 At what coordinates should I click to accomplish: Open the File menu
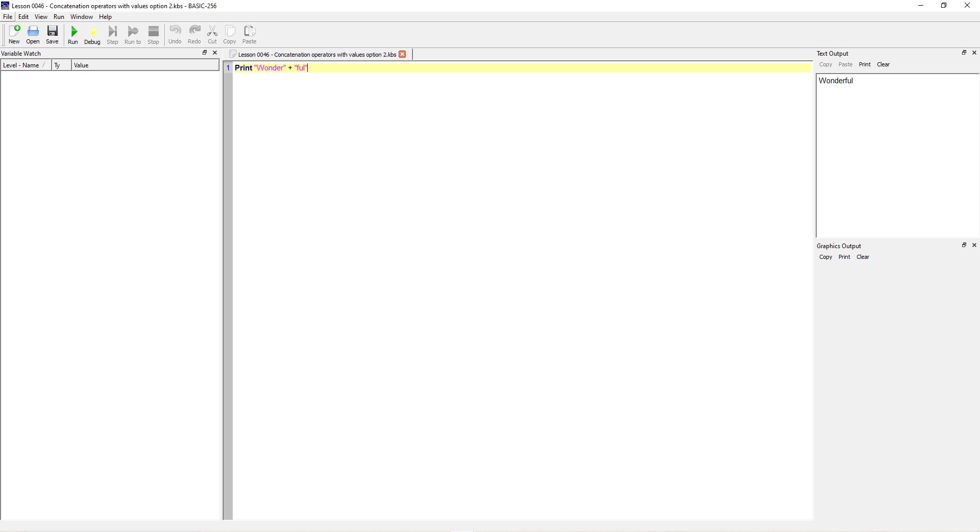point(8,17)
